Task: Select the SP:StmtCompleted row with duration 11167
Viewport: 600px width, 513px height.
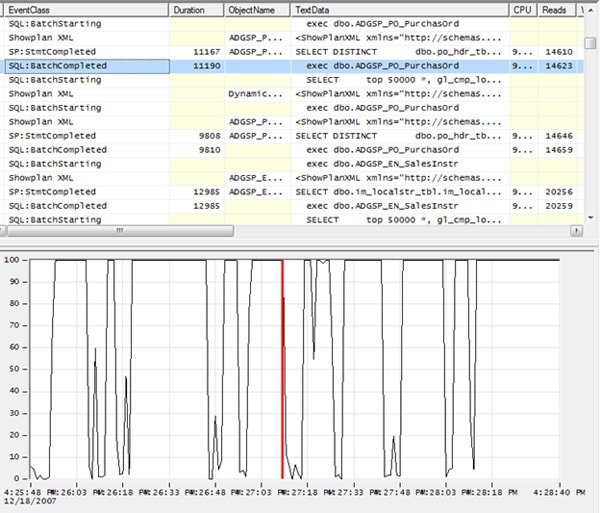Action: point(294,52)
